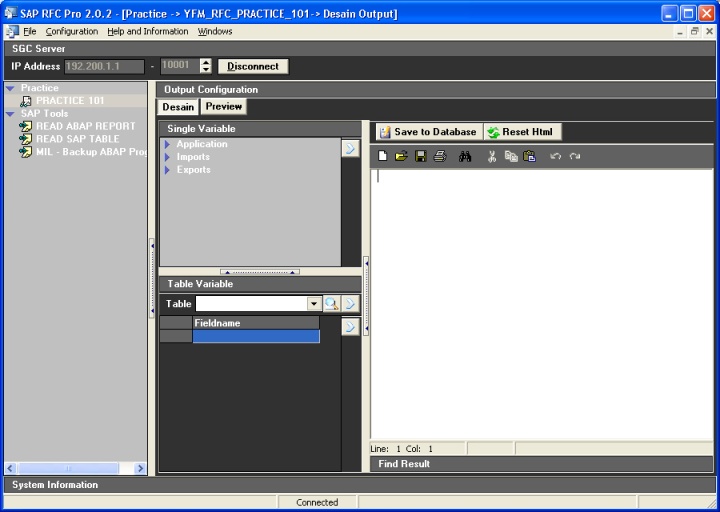Open the Table dropdown list
This screenshot has width=720, height=512.
(x=314, y=303)
